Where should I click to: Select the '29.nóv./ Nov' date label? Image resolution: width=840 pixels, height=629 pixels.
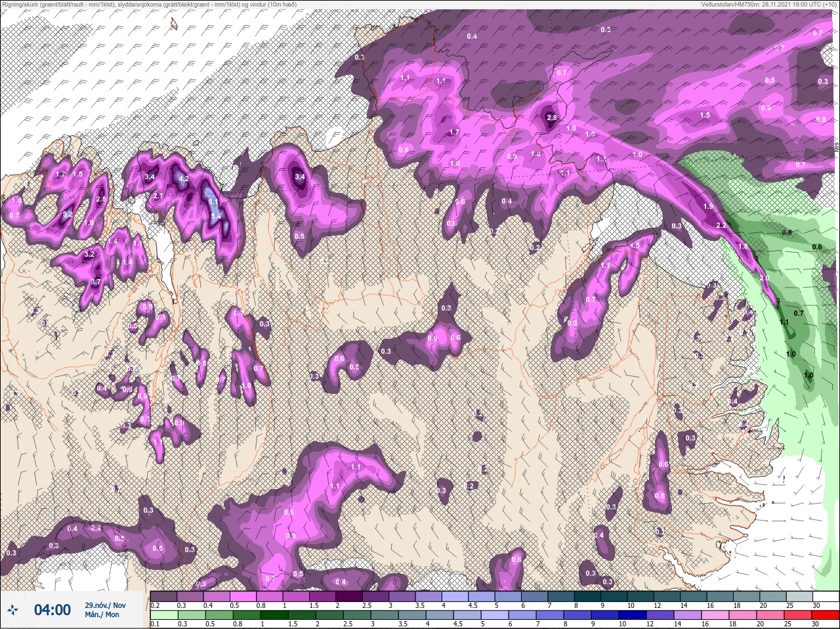(x=105, y=605)
